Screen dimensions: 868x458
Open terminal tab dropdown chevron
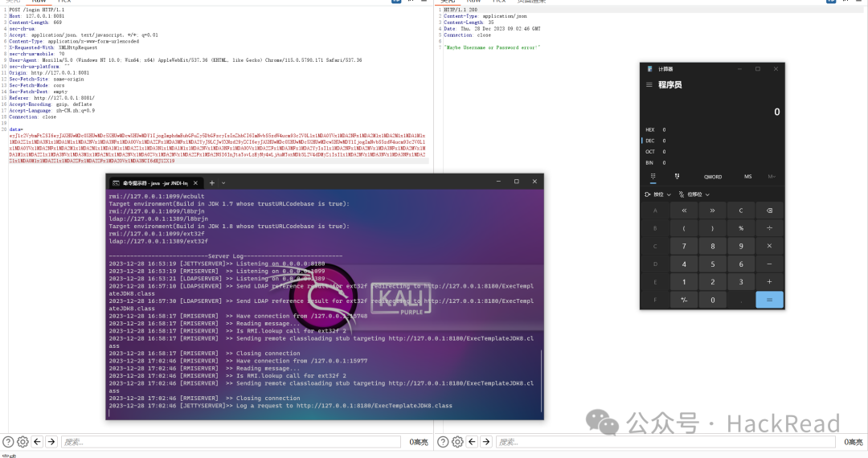[223, 183]
